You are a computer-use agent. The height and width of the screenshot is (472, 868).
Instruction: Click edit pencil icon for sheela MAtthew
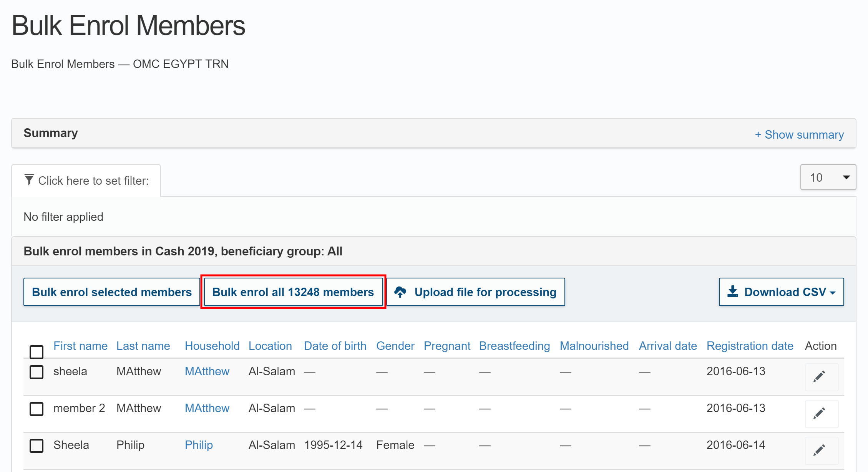coord(819,376)
